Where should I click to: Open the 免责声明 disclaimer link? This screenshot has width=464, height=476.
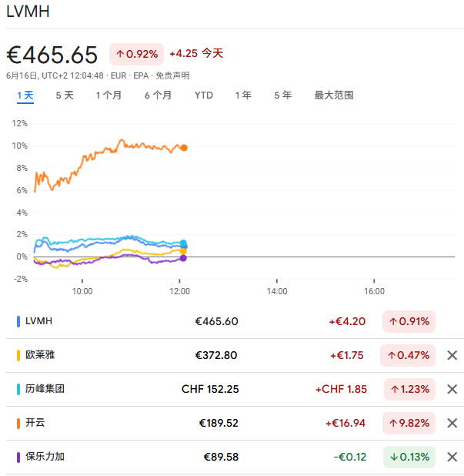[172, 75]
